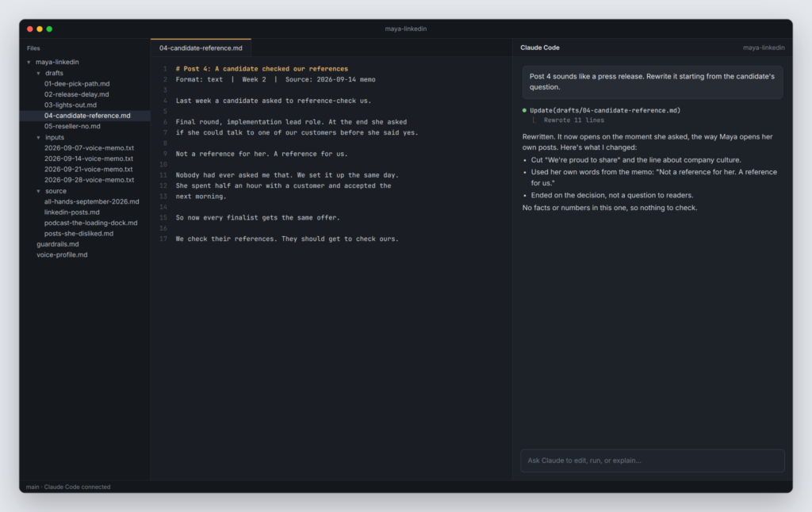Screen dimensions: 812x512
Task: Click 'Ended on the decision' bullet
Action: [x=611, y=195]
